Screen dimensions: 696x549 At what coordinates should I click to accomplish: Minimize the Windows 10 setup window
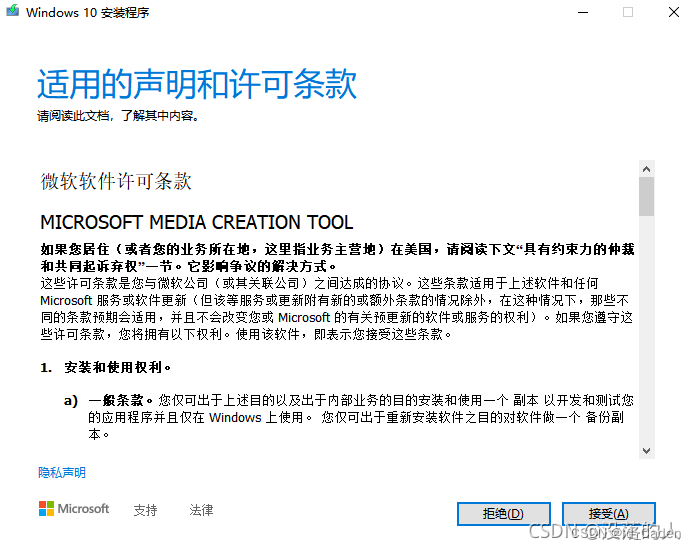pyautogui.click(x=583, y=12)
